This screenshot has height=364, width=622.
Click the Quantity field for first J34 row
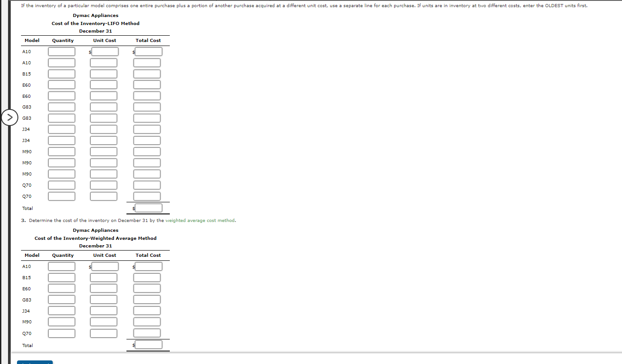click(61, 129)
